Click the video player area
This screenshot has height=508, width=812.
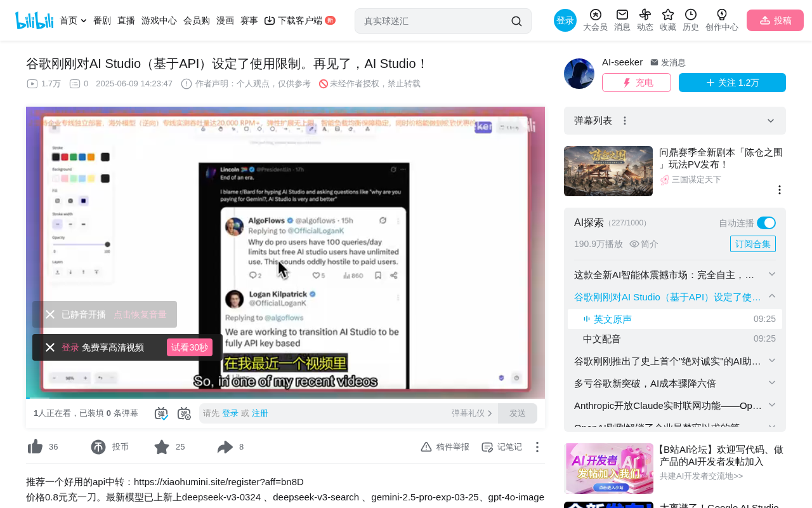[285, 253]
